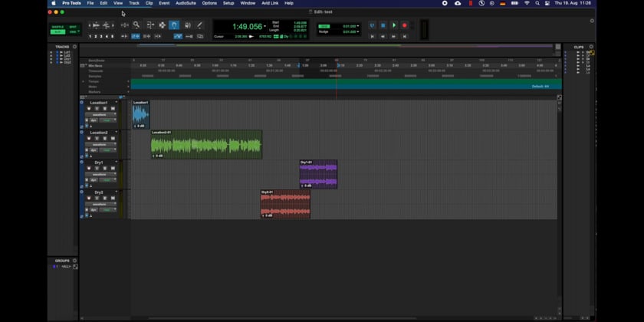Viewport: 644px width, 322px height.
Task: Click the transport Play button
Action: 394,25
